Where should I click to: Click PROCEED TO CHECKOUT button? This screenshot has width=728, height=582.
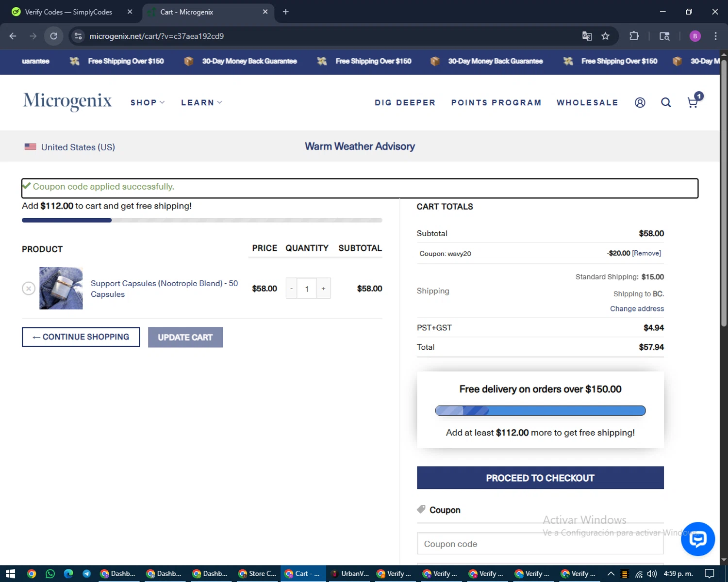(540, 478)
